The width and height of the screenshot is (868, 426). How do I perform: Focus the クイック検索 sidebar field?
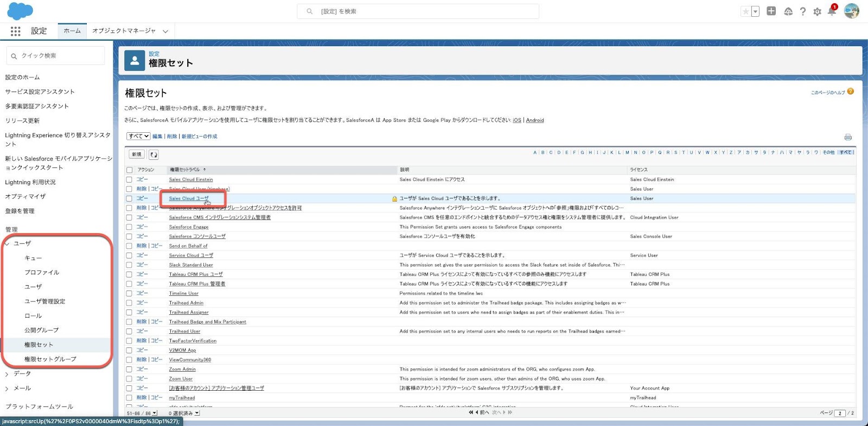55,56
